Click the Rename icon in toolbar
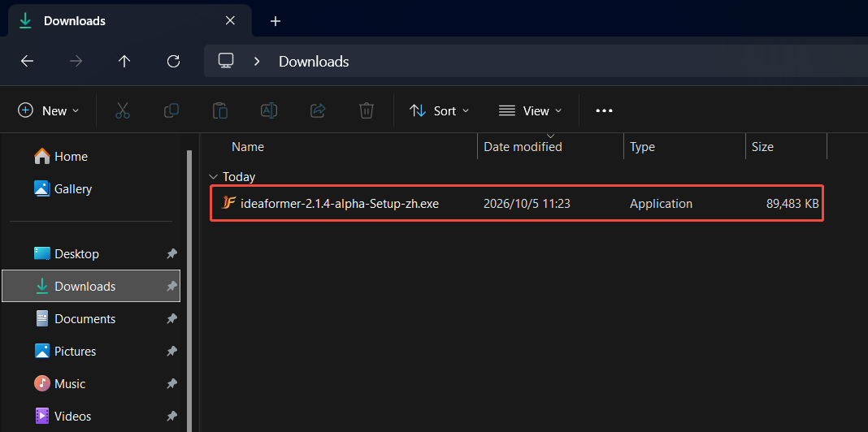Image resolution: width=868 pixels, height=432 pixels. tap(269, 110)
